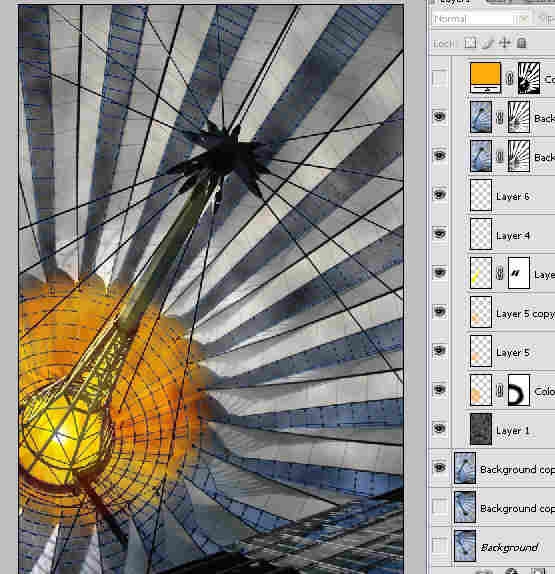This screenshot has height=574, width=555.
Task: Hide the visible Background copy layer
Action: coord(439,467)
